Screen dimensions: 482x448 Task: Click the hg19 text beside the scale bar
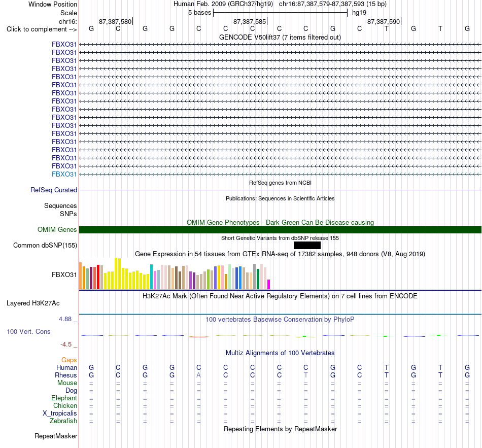point(359,13)
